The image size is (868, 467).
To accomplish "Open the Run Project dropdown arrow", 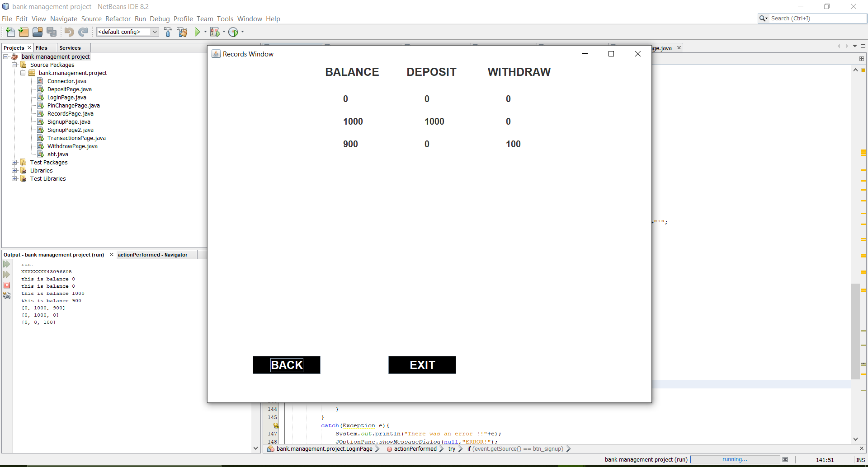I will pos(205,32).
